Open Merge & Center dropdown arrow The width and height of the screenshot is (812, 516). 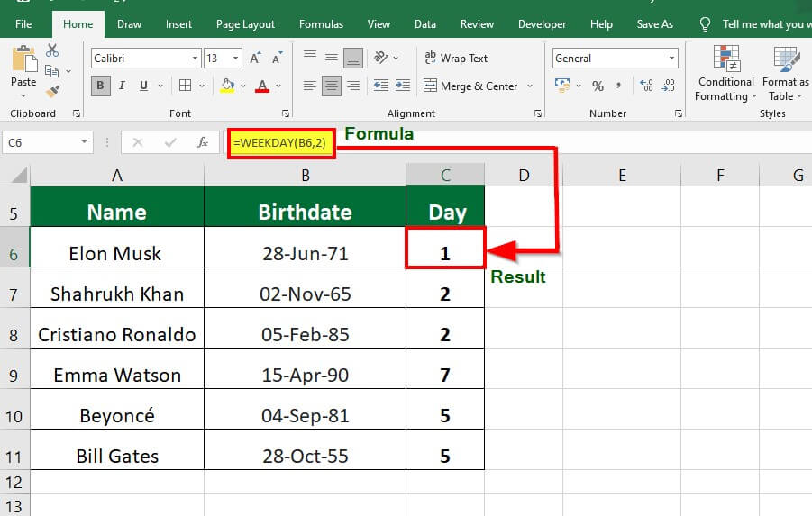(530, 86)
